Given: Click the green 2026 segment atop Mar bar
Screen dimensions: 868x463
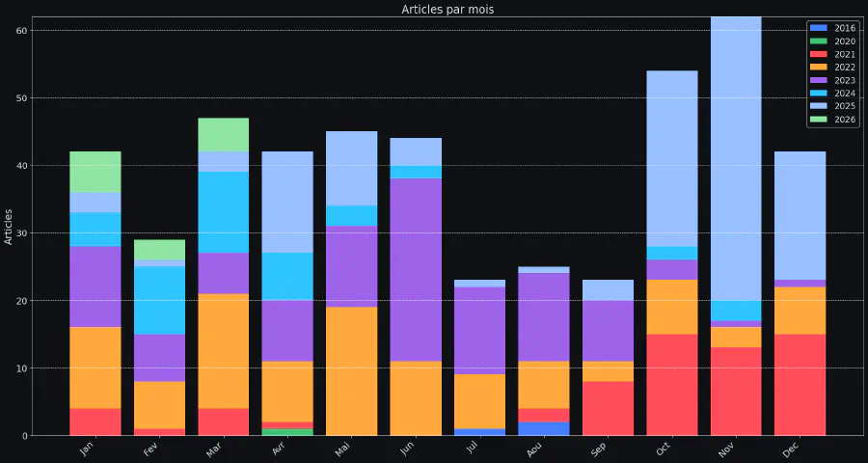Looking at the screenshot, I should coord(224,134).
